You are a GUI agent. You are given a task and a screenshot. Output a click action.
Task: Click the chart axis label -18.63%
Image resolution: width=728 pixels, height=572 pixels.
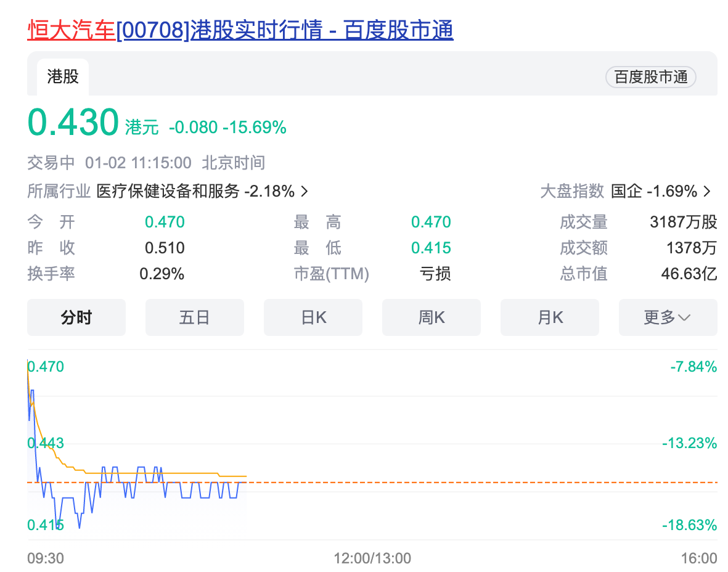pos(689,525)
